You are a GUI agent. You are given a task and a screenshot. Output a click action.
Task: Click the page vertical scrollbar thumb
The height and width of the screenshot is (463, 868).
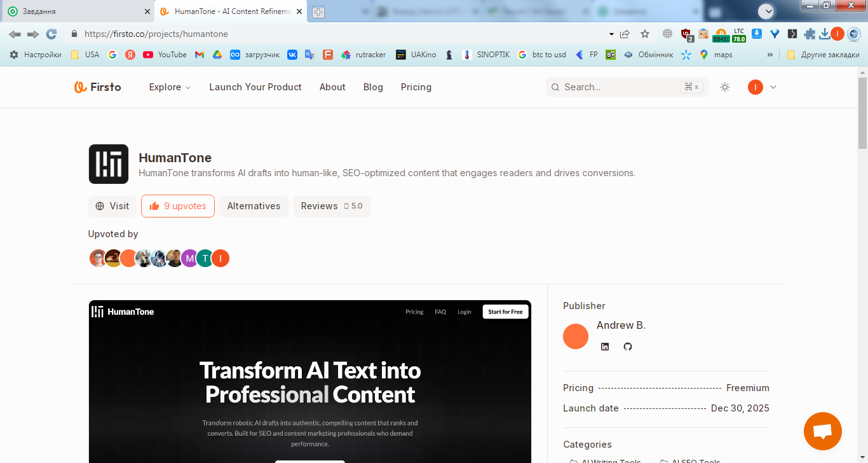(862, 113)
